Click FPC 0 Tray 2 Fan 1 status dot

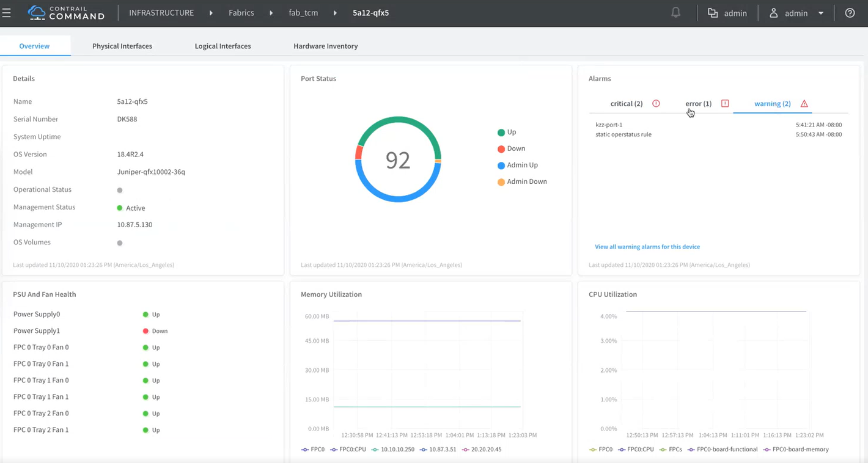click(145, 430)
